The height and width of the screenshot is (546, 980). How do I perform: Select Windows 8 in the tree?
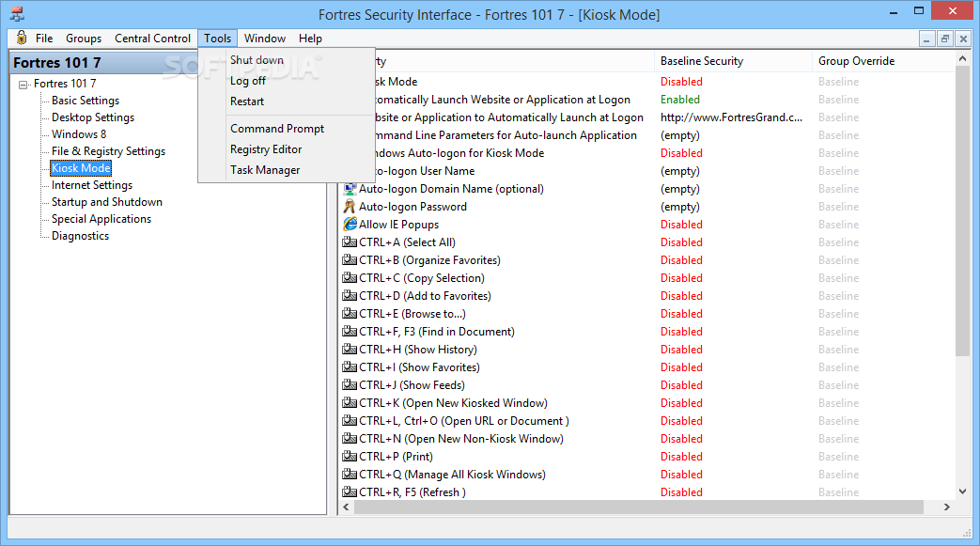click(79, 133)
